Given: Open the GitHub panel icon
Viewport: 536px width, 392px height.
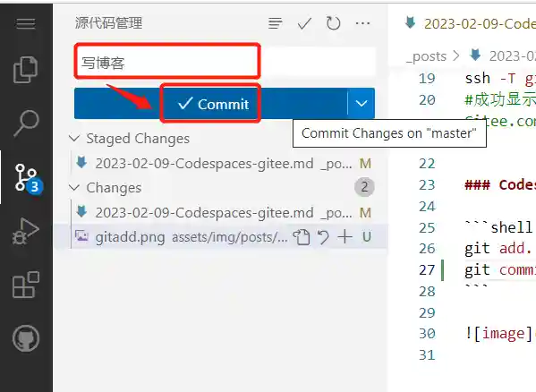Looking at the screenshot, I should pos(26,338).
